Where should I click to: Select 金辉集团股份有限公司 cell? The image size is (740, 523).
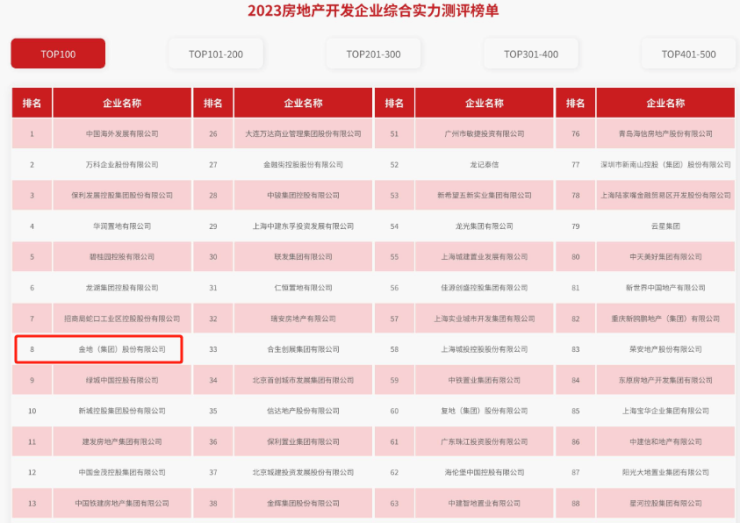(x=303, y=503)
